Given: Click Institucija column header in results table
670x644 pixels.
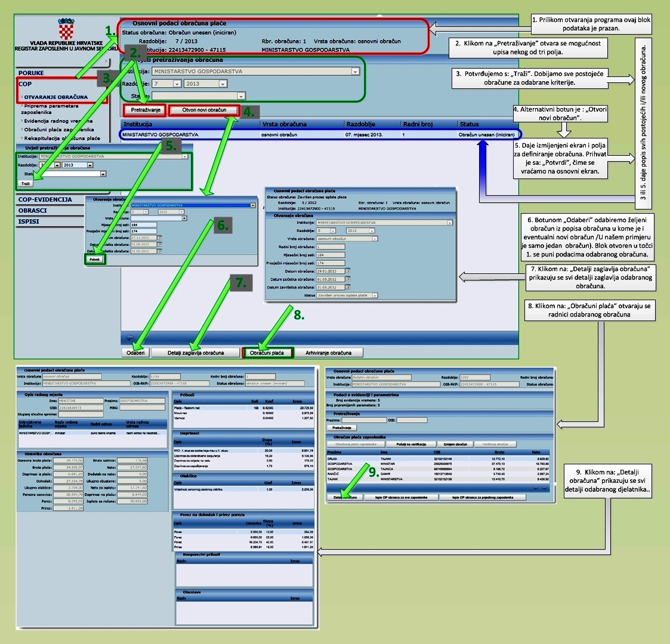Looking at the screenshot, I should 138,124.
